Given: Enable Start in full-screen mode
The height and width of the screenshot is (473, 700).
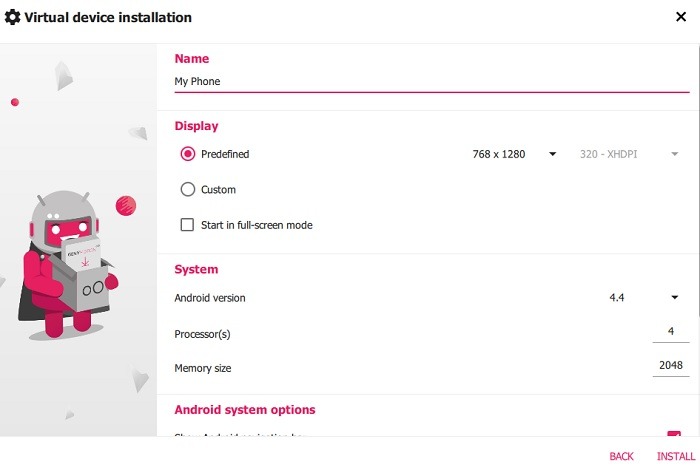Looking at the screenshot, I should click(187, 225).
